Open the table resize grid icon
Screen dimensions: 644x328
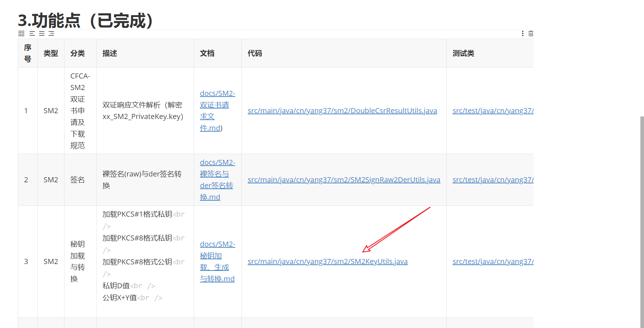point(21,34)
